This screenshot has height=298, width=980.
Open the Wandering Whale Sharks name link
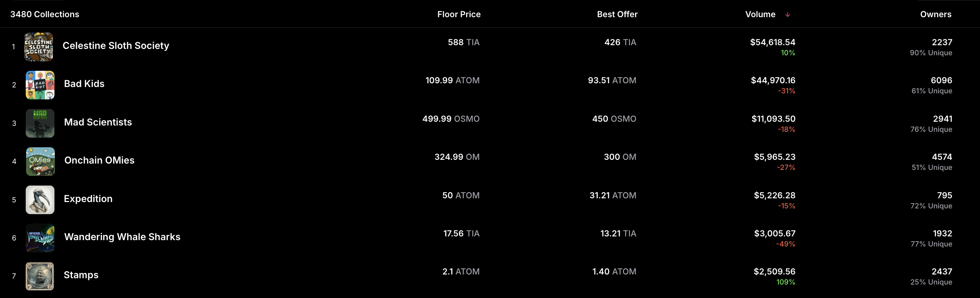pos(122,237)
